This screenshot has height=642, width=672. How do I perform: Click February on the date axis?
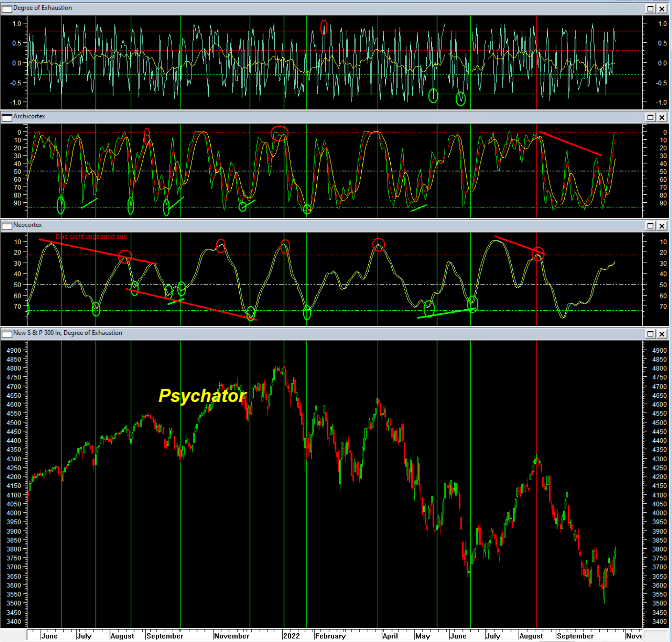(x=330, y=636)
